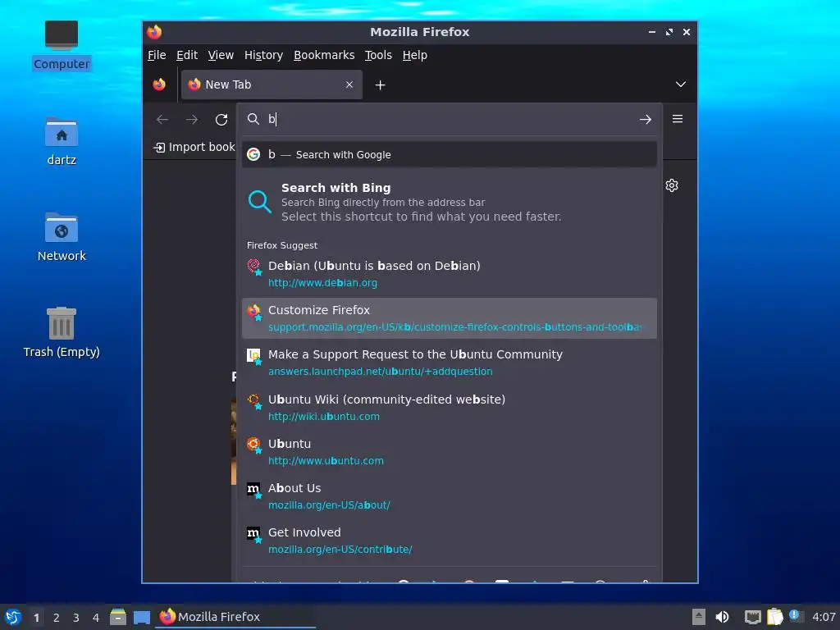
Task: Open the Help menu
Action: (414, 55)
